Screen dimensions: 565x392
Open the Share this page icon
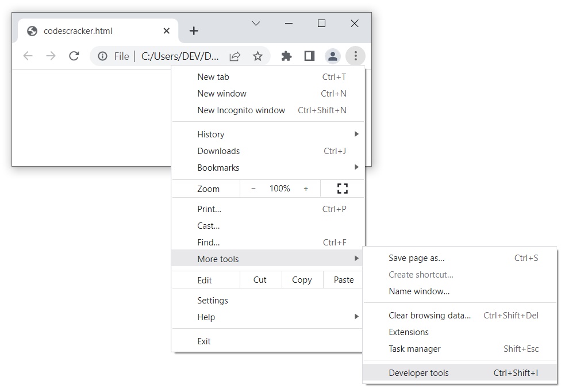pyautogui.click(x=235, y=56)
